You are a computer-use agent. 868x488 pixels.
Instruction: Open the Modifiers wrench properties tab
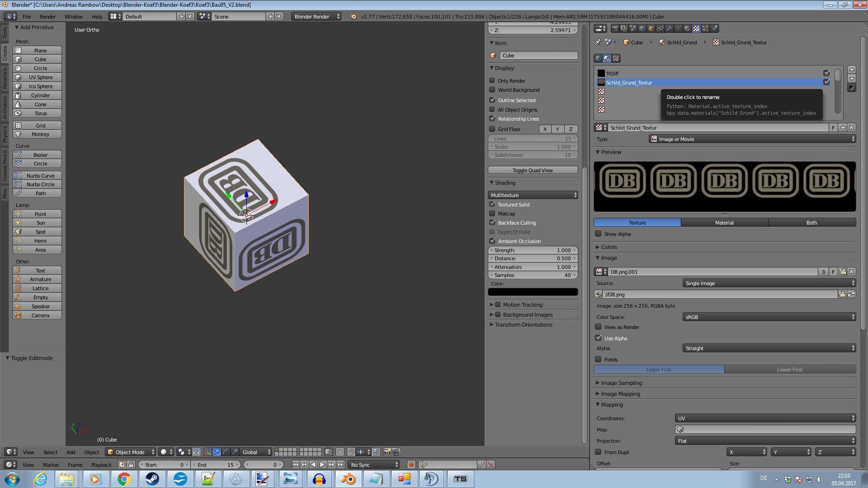click(x=669, y=28)
